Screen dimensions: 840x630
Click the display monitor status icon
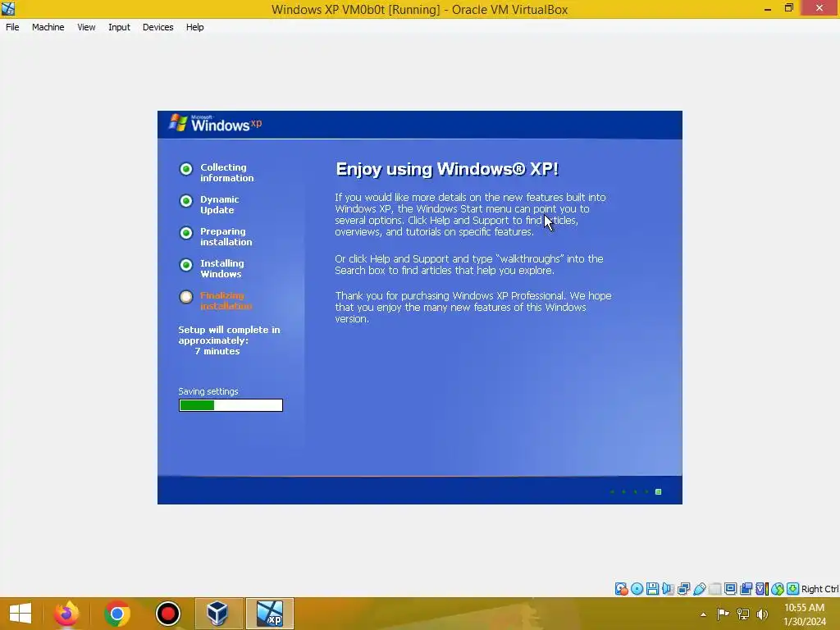coord(730,589)
